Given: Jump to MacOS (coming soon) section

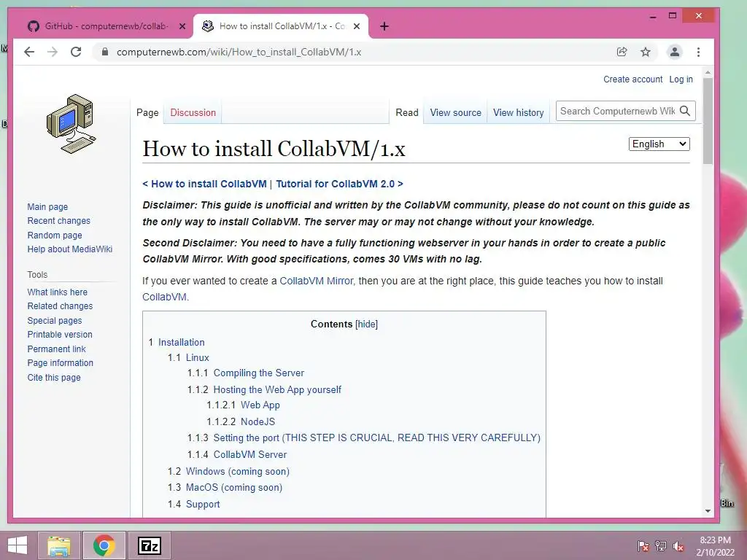Looking at the screenshot, I should click(234, 487).
